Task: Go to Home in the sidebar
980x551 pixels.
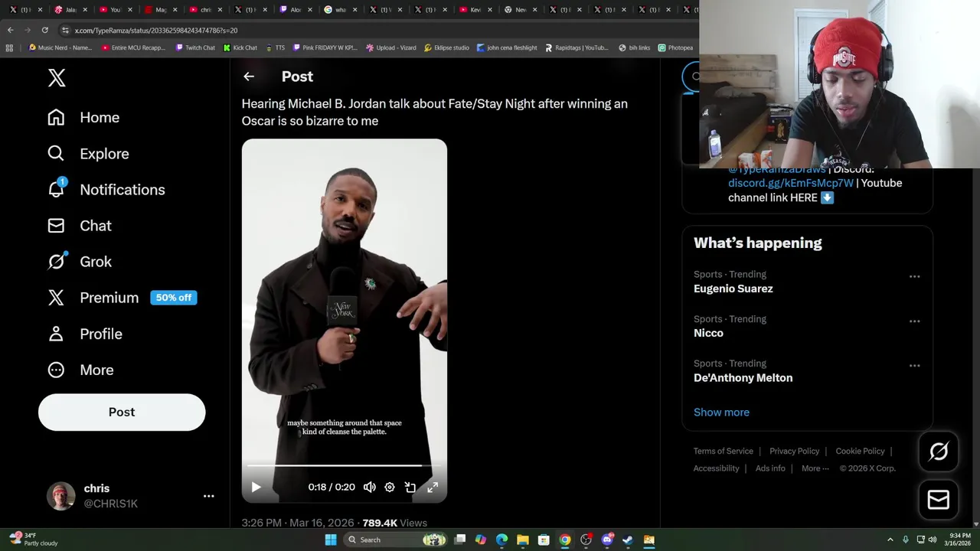Action: pyautogui.click(x=83, y=117)
